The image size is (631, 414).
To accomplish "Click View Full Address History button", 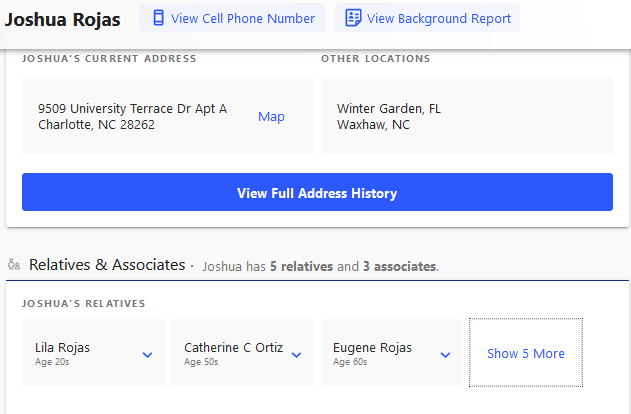I will pyautogui.click(x=317, y=192).
